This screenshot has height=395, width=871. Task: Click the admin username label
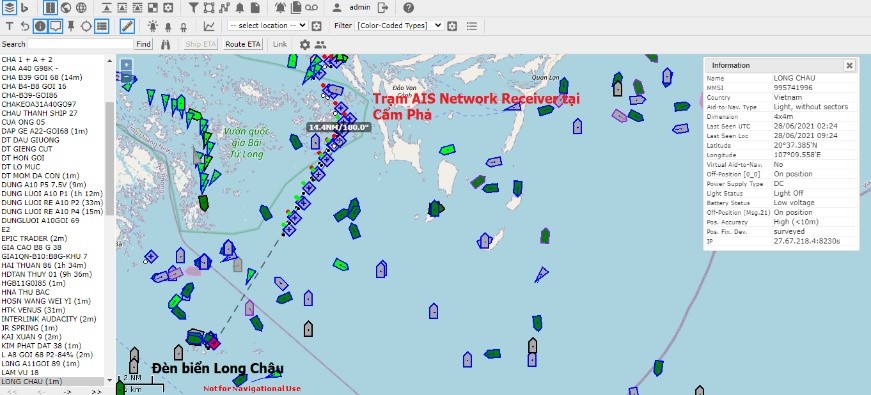(x=360, y=8)
